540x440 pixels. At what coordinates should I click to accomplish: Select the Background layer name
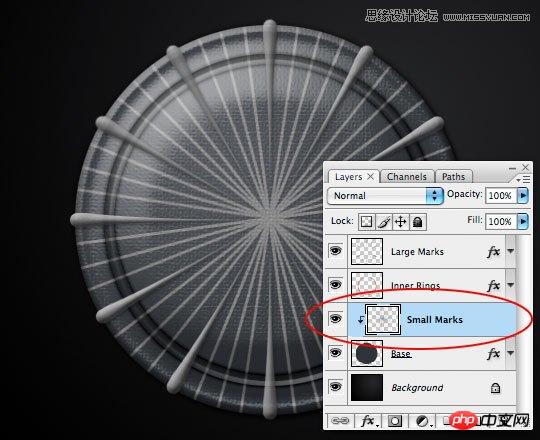[417, 388]
